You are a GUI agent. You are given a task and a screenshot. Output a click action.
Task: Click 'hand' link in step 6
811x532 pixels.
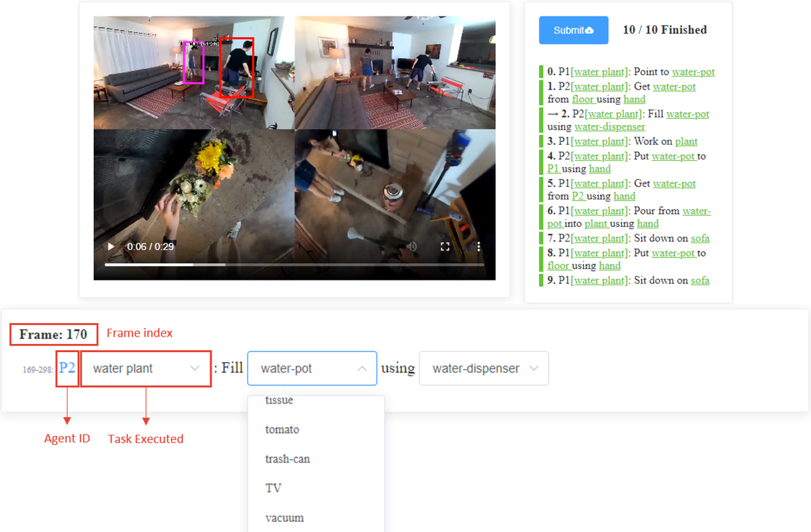[647, 223]
